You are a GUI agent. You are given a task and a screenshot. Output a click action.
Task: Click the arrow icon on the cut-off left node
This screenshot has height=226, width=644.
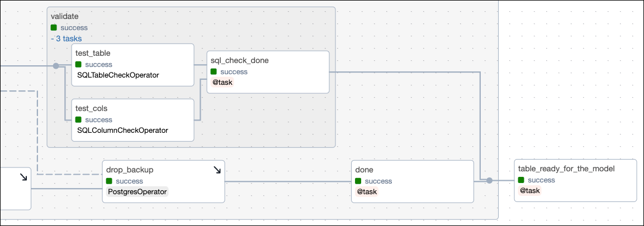click(x=23, y=177)
